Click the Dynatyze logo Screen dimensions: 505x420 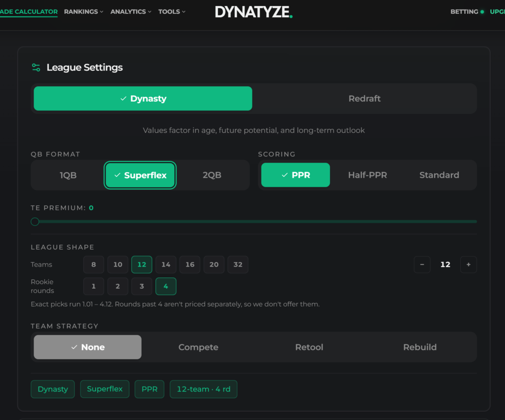[x=254, y=12]
